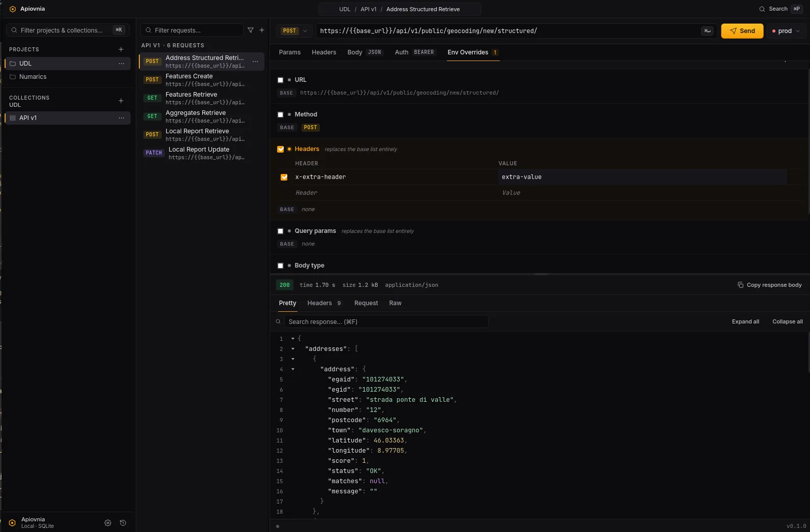Image resolution: width=810 pixels, height=532 pixels.
Task: Click Expand all in response viewer
Action: coord(745,322)
